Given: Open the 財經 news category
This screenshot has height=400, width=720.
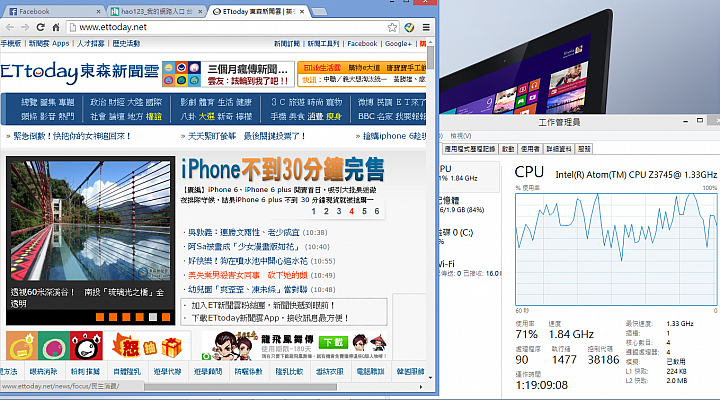Looking at the screenshot, I should coord(117,102).
